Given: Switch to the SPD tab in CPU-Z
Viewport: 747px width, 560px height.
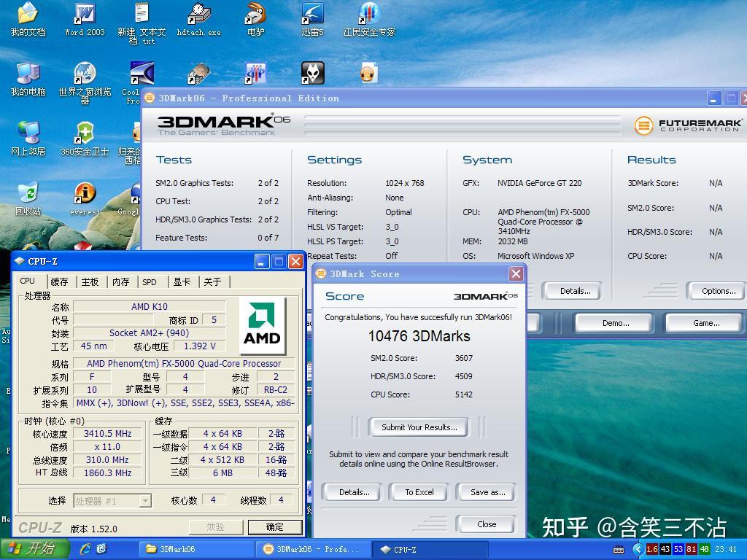Looking at the screenshot, I should (150, 281).
